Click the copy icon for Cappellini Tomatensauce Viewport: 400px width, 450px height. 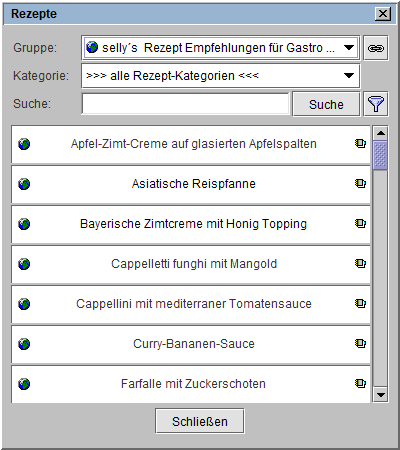point(360,303)
